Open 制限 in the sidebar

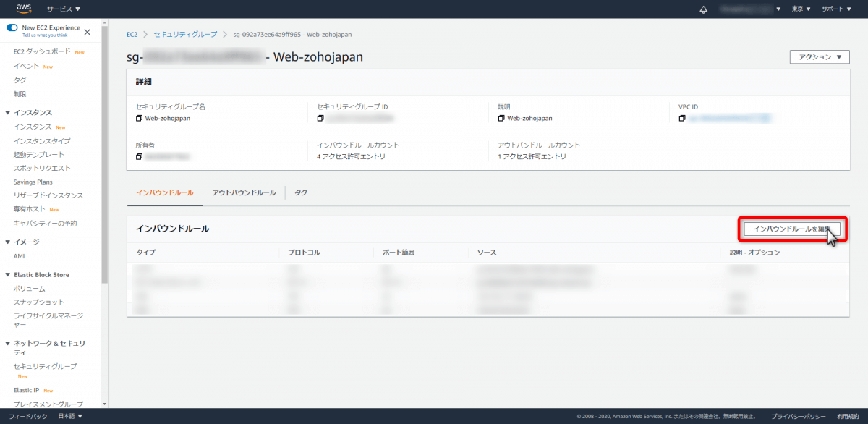[x=20, y=94]
